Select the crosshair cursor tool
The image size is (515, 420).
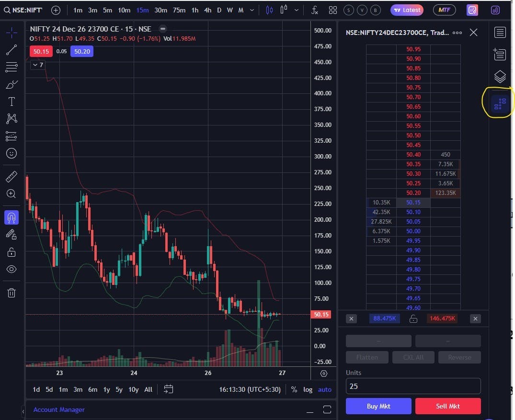coord(11,33)
